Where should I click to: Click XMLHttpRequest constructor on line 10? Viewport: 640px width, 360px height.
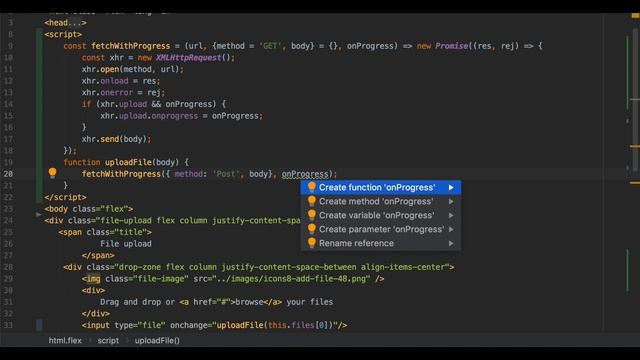coord(188,58)
